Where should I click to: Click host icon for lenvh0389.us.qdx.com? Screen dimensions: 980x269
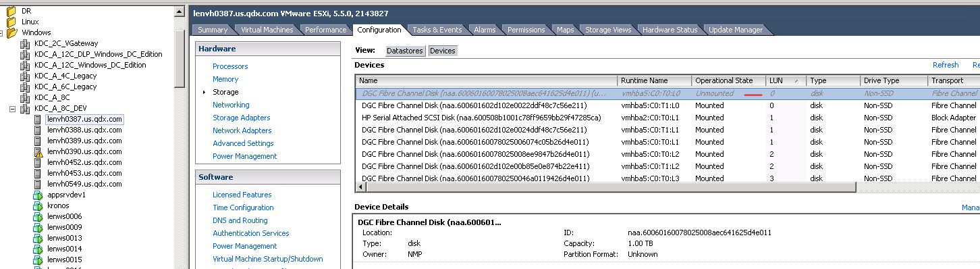coord(38,141)
